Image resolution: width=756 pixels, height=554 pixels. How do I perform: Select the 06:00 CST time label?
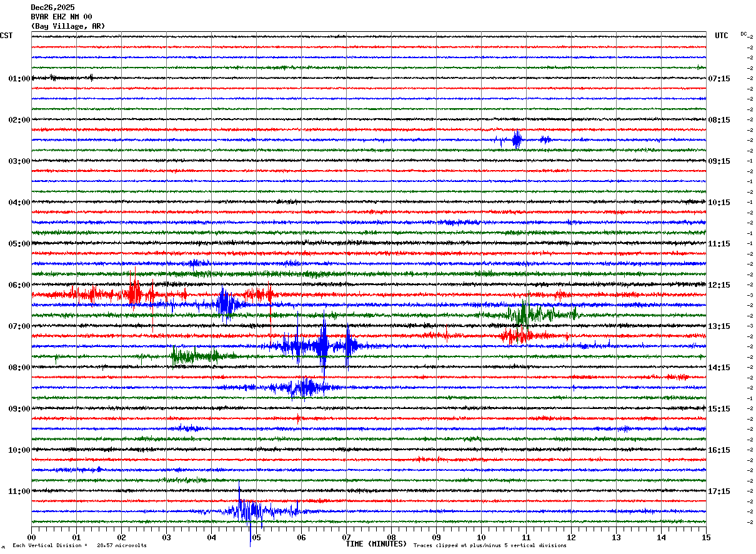(x=19, y=285)
